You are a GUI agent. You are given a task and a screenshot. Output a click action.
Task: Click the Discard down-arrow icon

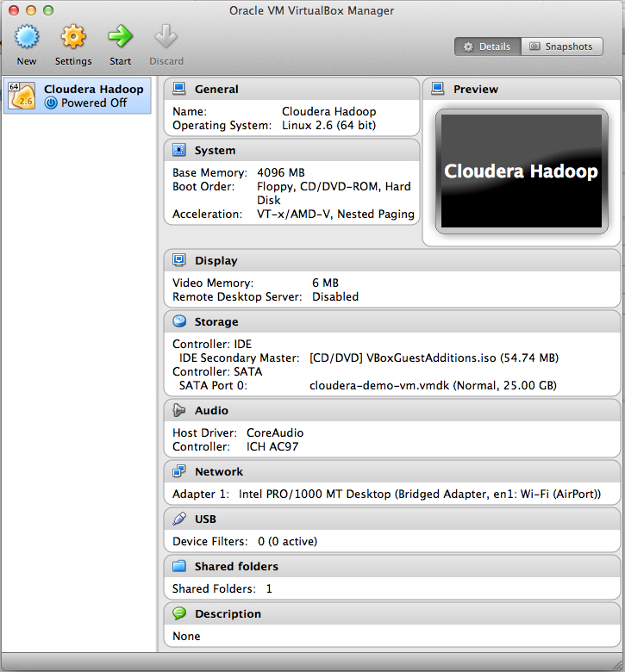[166, 36]
